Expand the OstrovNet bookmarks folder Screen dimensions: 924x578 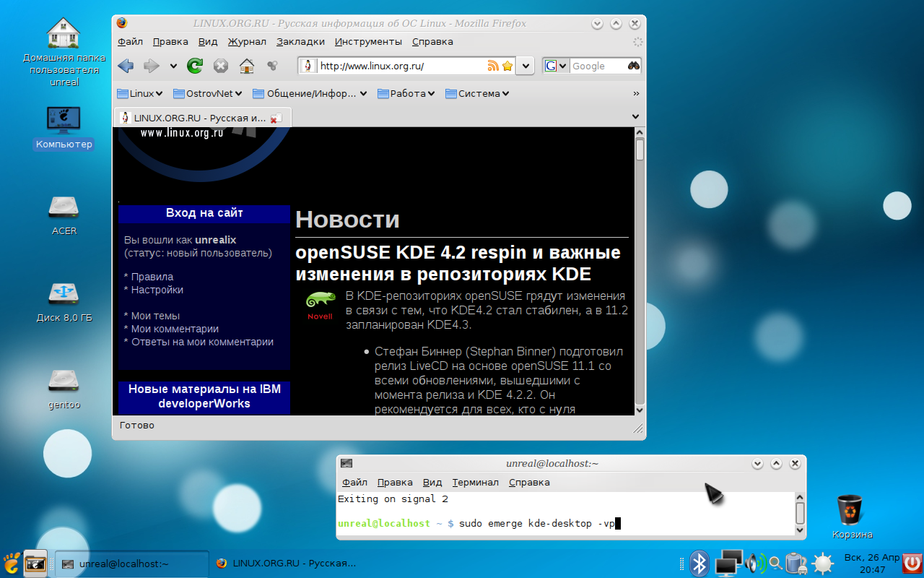pos(208,93)
